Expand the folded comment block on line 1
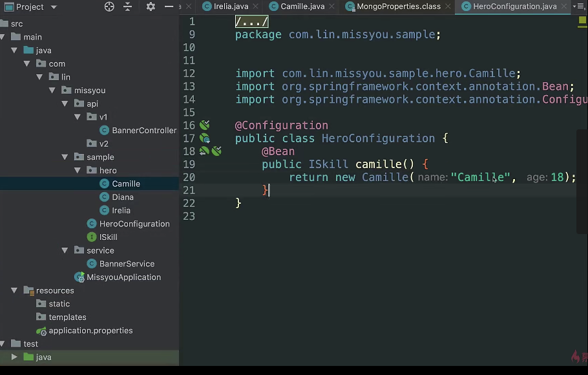This screenshot has width=588, height=375. pos(251,21)
